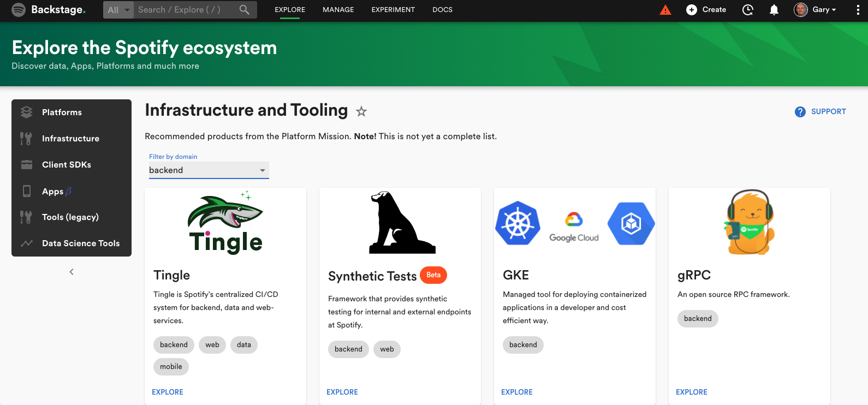
Task: Click the search magnifier icon
Action: point(245,10)
